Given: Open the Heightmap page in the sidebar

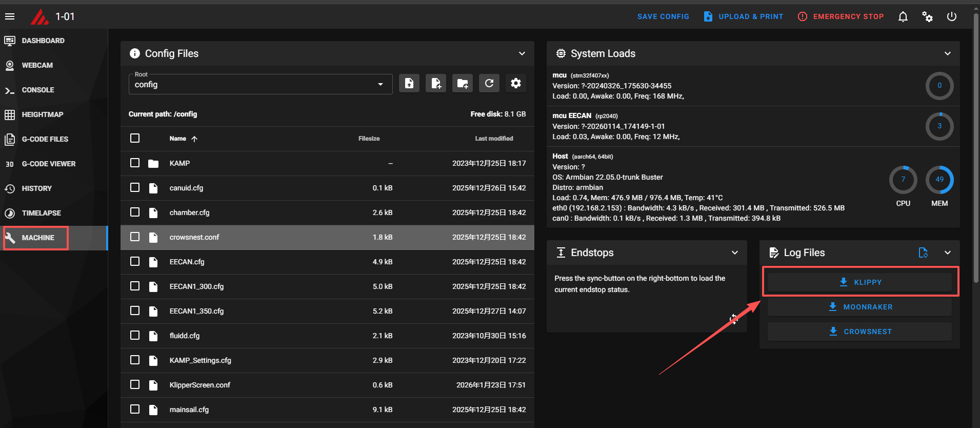Looking at the screenshot, I should click(42, 114).
